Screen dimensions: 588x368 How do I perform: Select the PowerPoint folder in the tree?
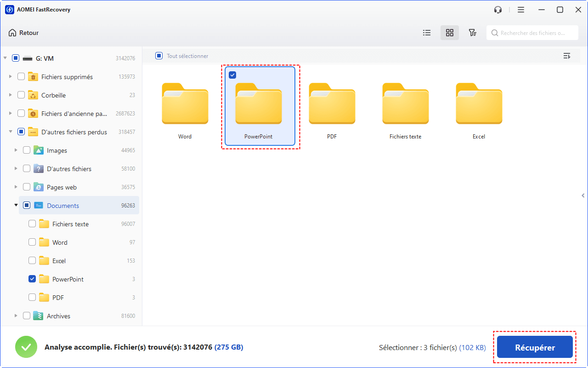68,279
